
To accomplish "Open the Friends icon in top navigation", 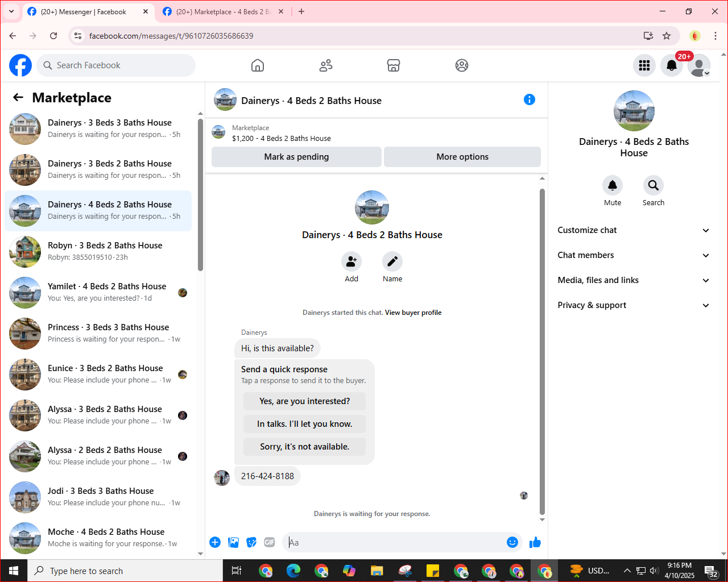I will tap(326, 65).
